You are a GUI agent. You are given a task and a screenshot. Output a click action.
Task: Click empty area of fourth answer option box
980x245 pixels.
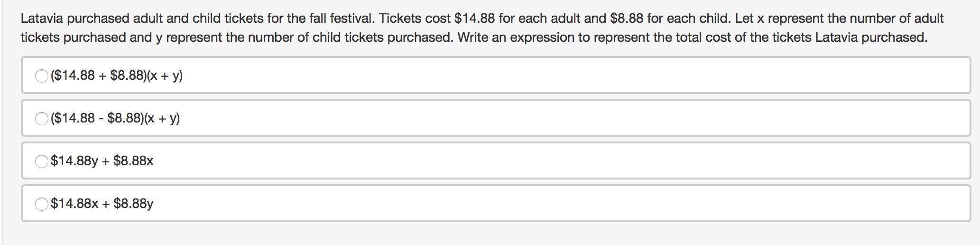point(569,204)
